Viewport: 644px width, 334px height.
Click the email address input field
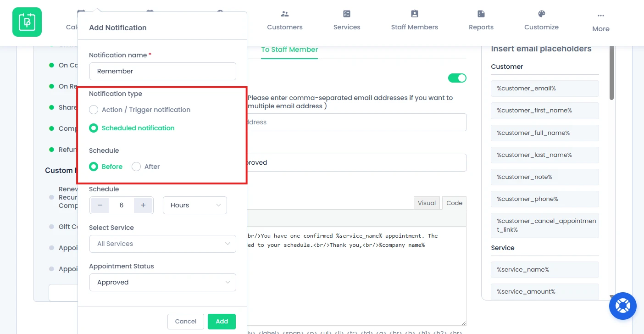coord(357,122)
